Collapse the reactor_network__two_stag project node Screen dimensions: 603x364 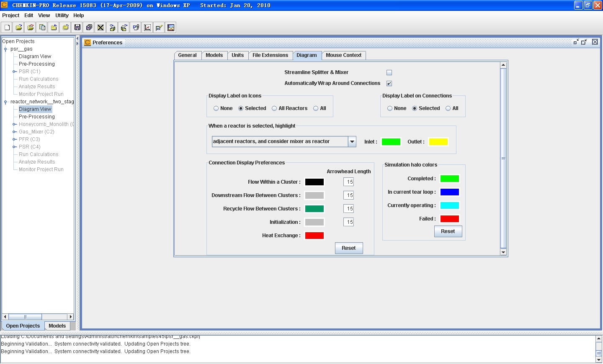[x=5, y=102]
